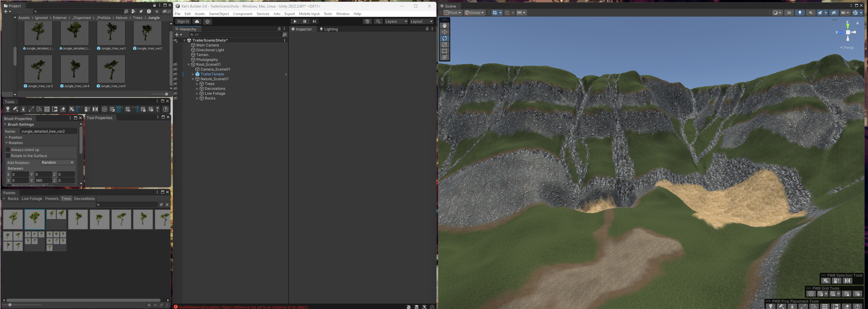Open the GameObject menu
The width and height of the screenshot is (868, 309).
[219, 14]
